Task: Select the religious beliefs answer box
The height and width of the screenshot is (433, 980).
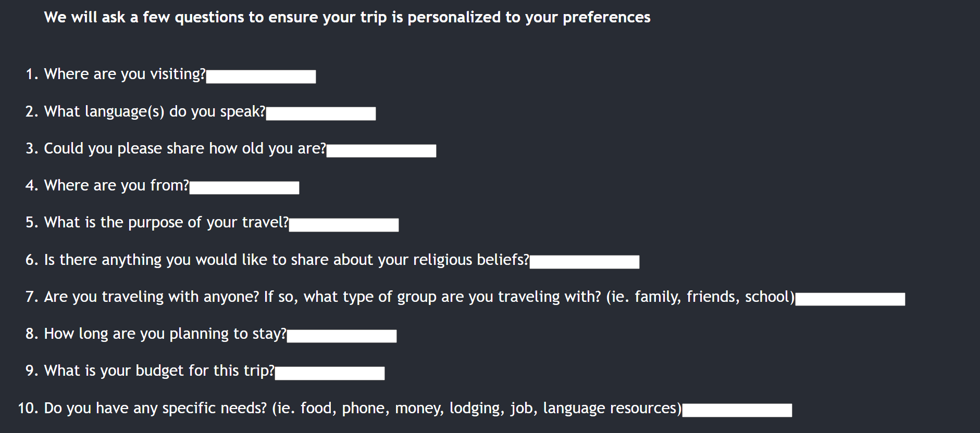Action: [585, 262]
